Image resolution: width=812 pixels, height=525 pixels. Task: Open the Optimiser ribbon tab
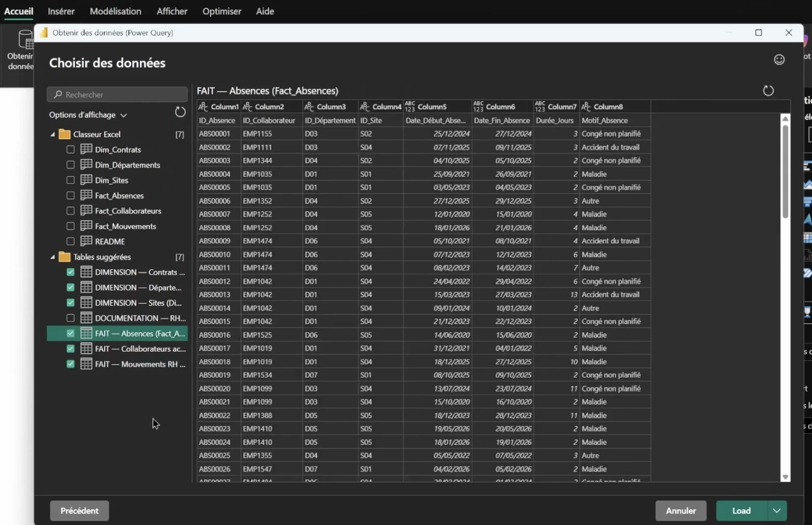pyautogui.click(x=222, y=11)
